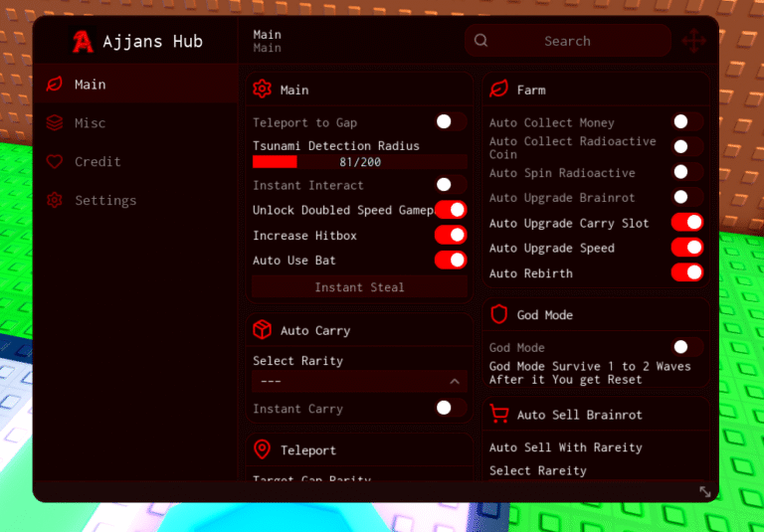Click the Teleport section title

tap(308, 450)
